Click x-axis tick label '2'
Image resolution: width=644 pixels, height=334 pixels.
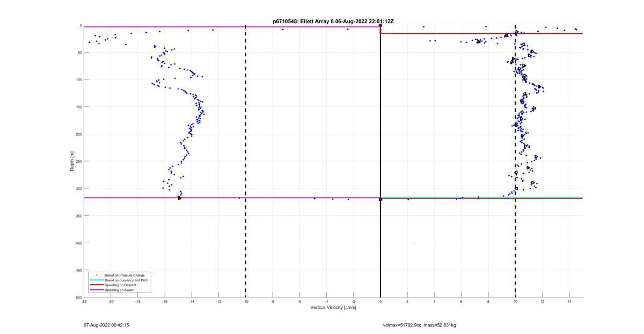click(407, 301)
